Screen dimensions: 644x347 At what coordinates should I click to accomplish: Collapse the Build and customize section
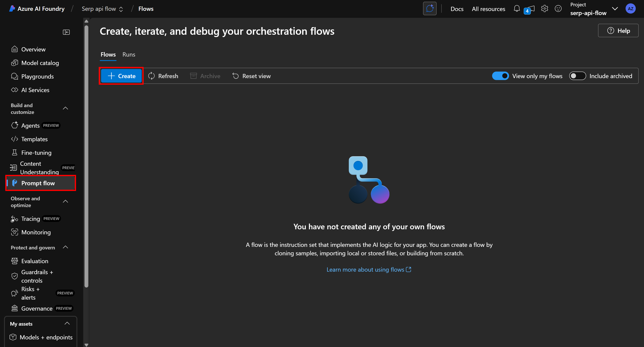(65, 108)
